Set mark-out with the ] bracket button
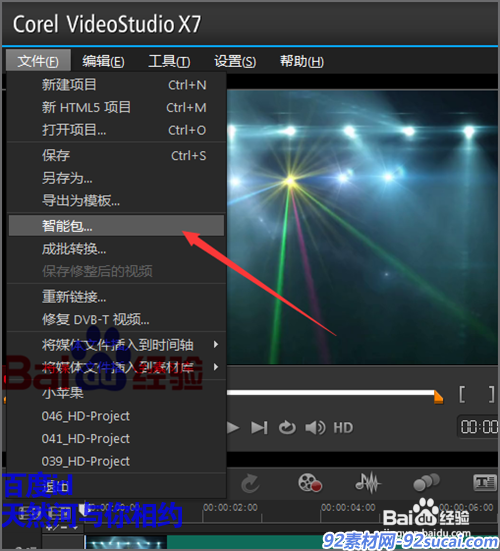The height and width of the screenshot is (551, 500). coord(492,394)
